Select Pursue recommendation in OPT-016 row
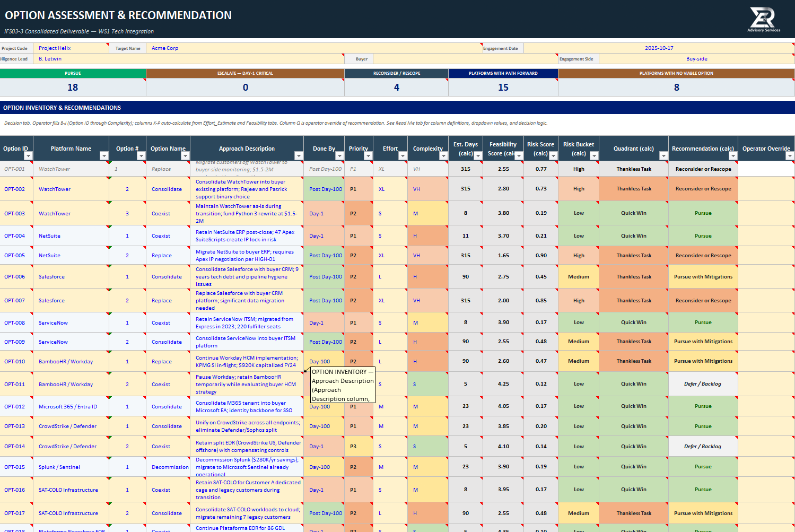The width and height of the screenshot is (795, 532). point(703,490)
